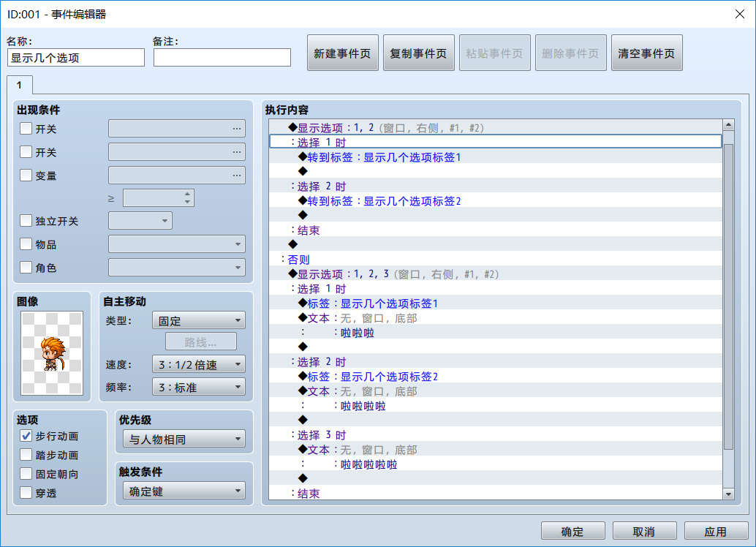Click the 应用 button
The image size is (756, 547).
point(716,532)
